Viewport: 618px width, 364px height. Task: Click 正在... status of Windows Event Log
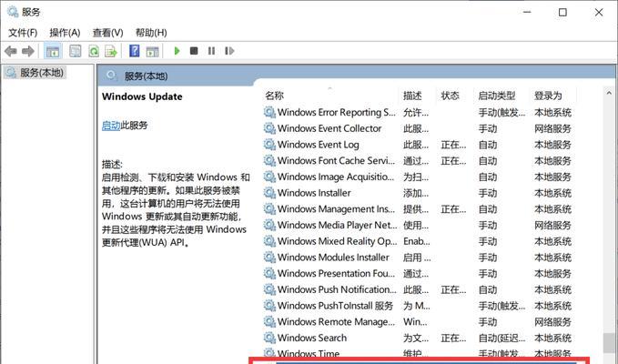[x=453, y=145]
